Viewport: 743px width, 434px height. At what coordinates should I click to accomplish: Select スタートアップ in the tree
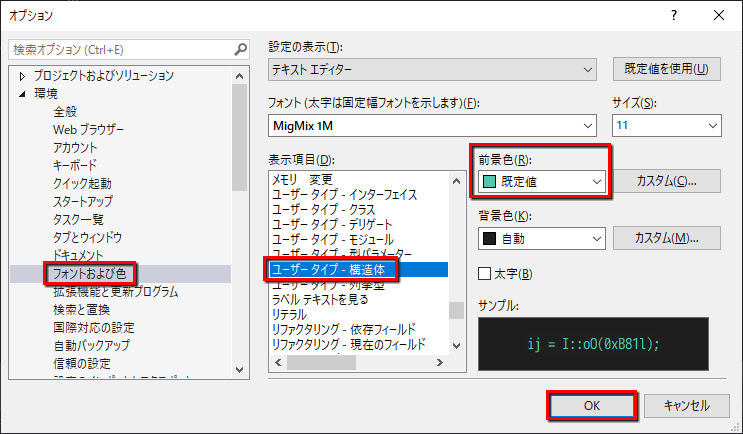click(82, 201)
